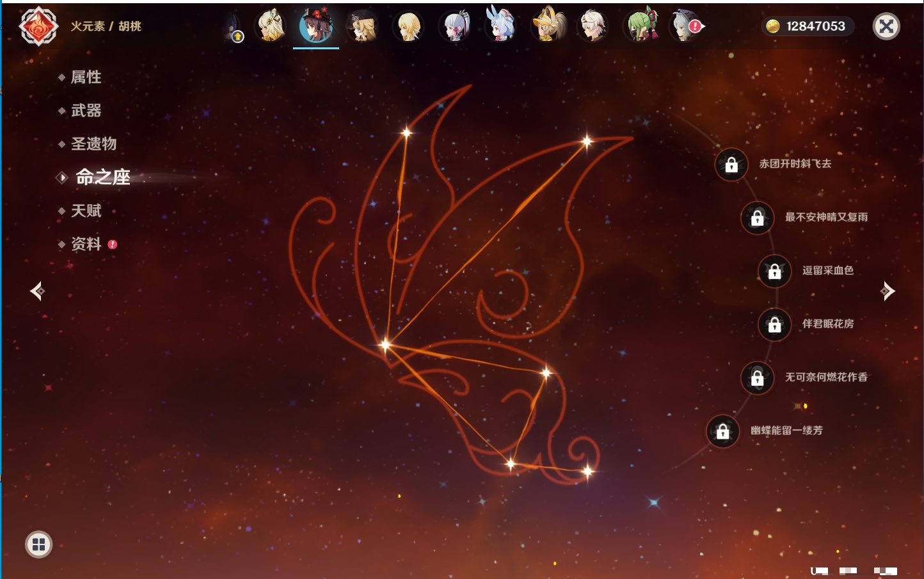Click the Pyro element emblem icon
The width and height of the screenshot is (924, 579).
click(38, 26)
